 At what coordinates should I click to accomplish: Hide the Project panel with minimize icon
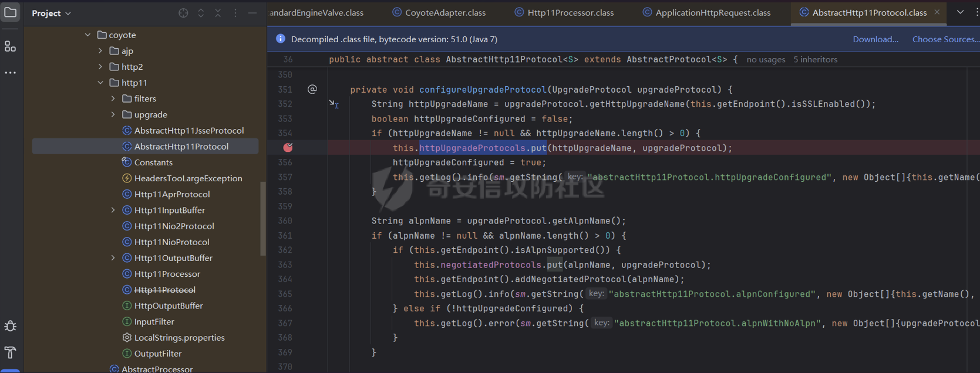click(x=252, y=13)
